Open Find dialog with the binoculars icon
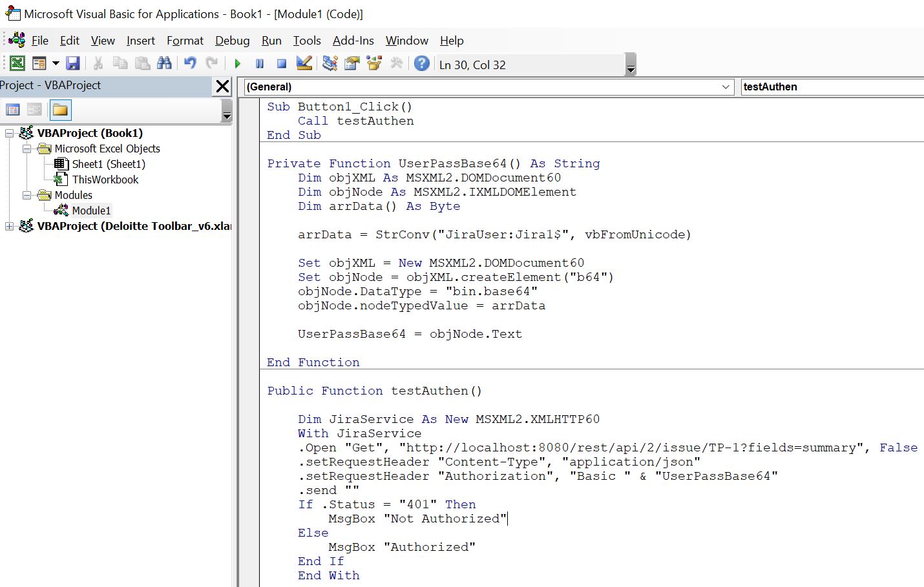 click(x=164, y=63)
